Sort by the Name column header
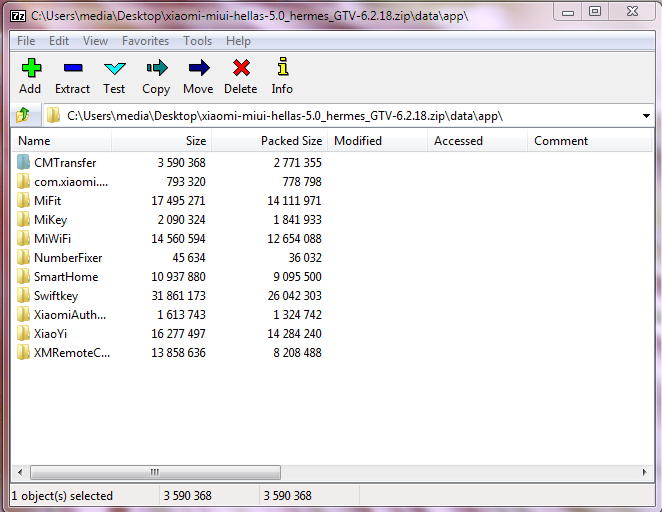662x512 pixels. tap(62, 141)
